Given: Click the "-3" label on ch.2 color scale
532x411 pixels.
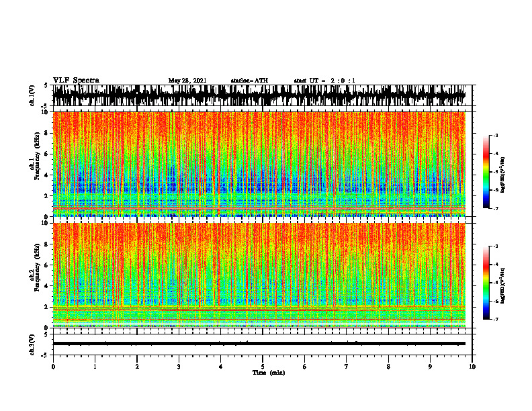Looking at the screenshot, I should point(496,246).
